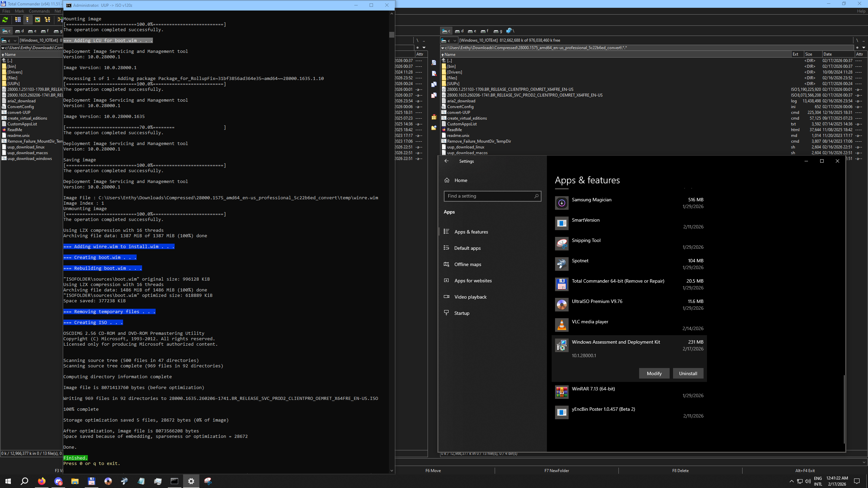Switch to thumbnail view toolbar icon
The height and width of the screenshot is (488, 868).
pos(38,20)
